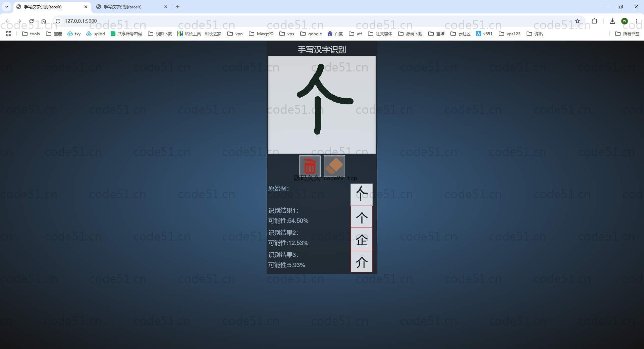
Task: Click the 原始图 label
Action: 278,189
